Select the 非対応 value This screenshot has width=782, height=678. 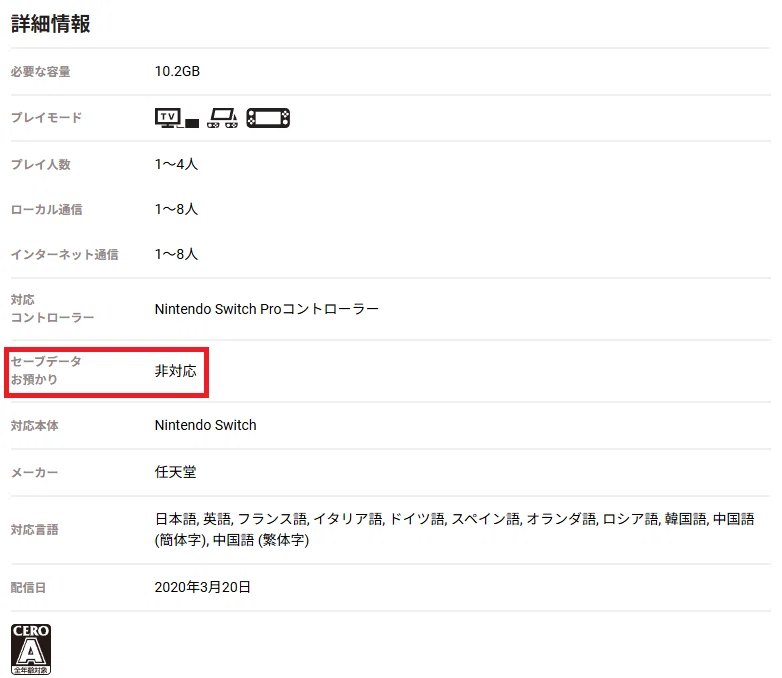tap(176, 371)
